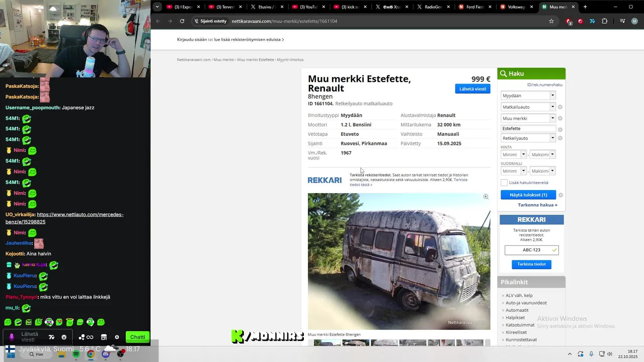The height and width of the screenshot is (362, 644).
Task: Reload the page with the refresh icon
Action: coord(182,21)
